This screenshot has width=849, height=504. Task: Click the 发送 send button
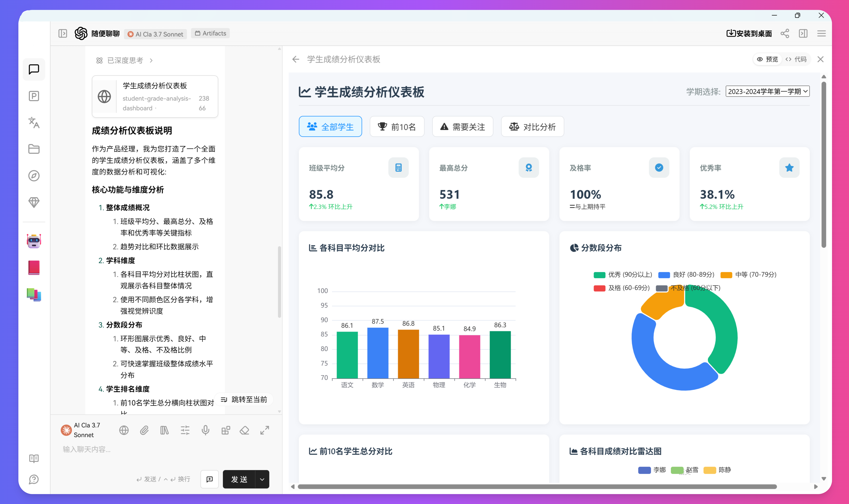click(239, 479)
